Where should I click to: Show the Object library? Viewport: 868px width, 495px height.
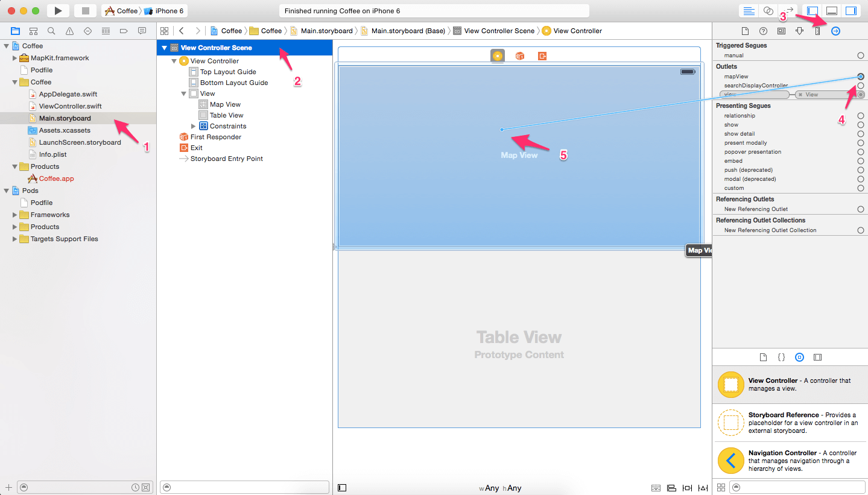click(x=799, y=357)
